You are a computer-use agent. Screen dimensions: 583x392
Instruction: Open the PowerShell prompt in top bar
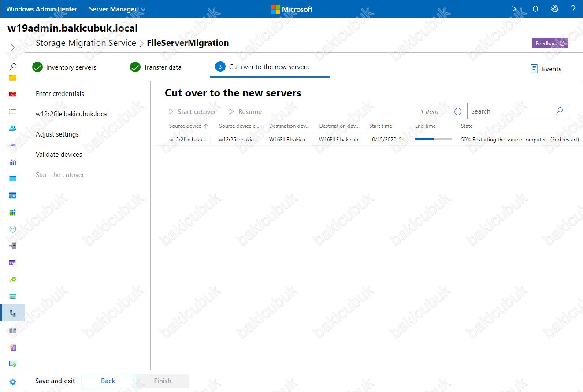516,9
